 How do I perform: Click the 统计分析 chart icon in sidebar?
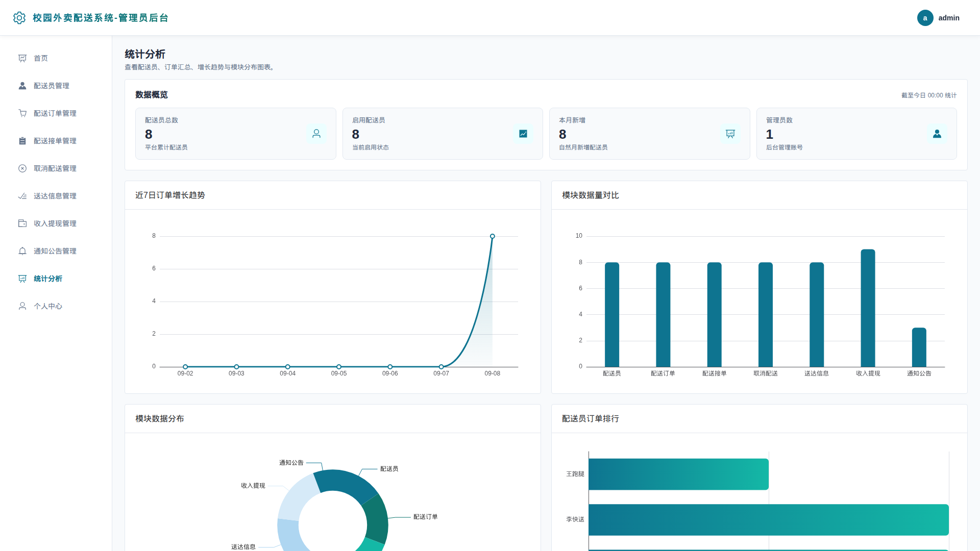click(22, 279)
